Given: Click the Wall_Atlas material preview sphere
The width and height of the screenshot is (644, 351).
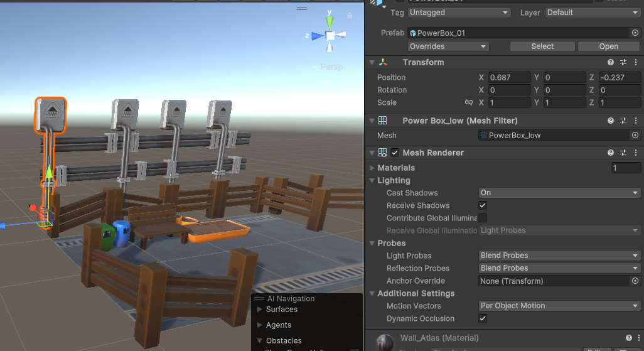Looking at the screenshot, I should [385, 342].
